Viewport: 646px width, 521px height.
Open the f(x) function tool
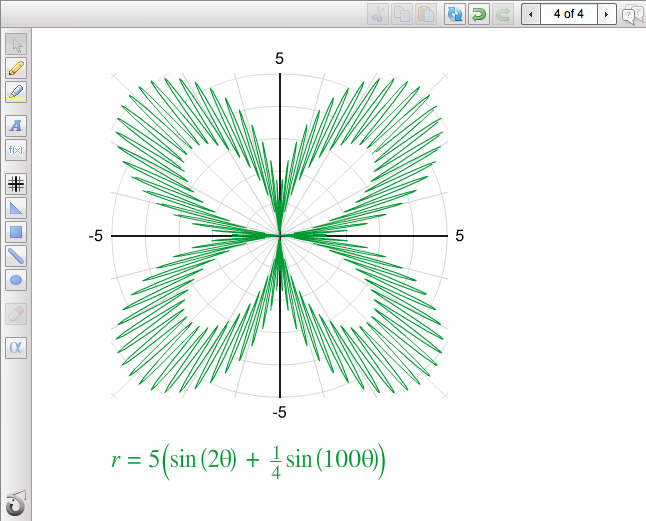(x=16, y=150)
